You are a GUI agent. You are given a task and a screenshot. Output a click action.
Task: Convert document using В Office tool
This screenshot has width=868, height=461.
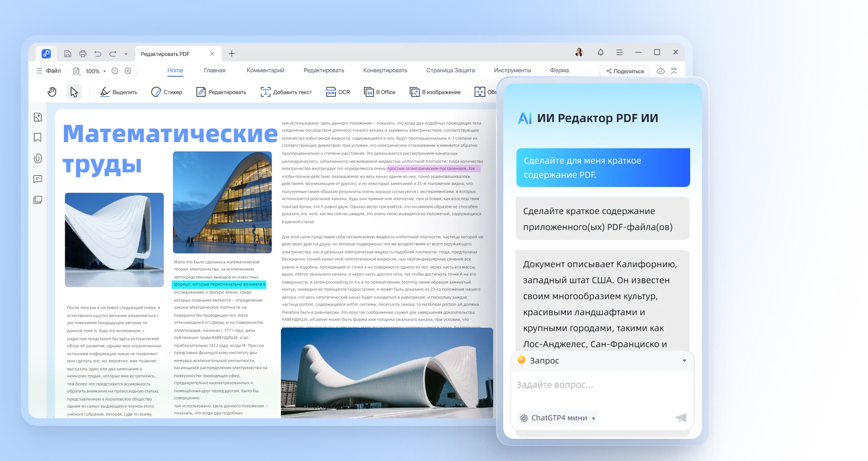point(379,92)
